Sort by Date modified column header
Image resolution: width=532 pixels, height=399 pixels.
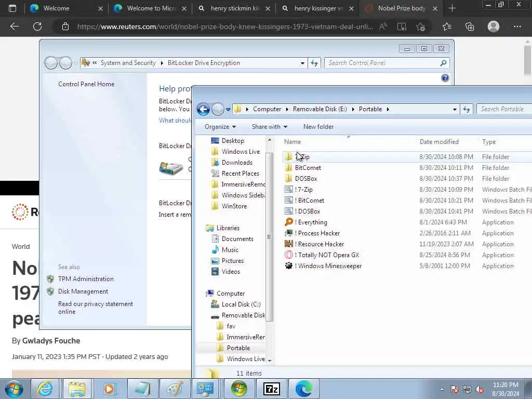coord(447,142)
